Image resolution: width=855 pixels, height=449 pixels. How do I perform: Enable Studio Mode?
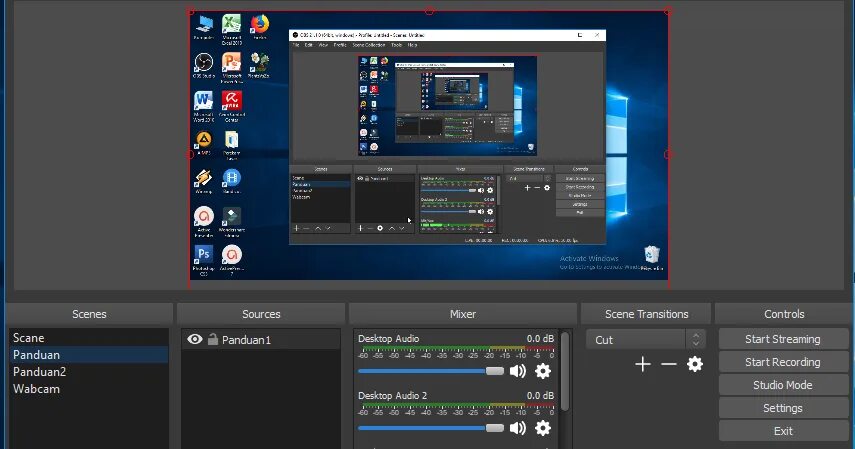[x=782, y=385]
